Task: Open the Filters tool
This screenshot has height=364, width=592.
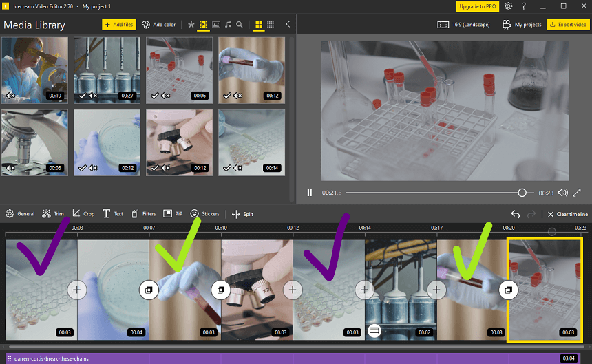Action: [x=143, y=214]
